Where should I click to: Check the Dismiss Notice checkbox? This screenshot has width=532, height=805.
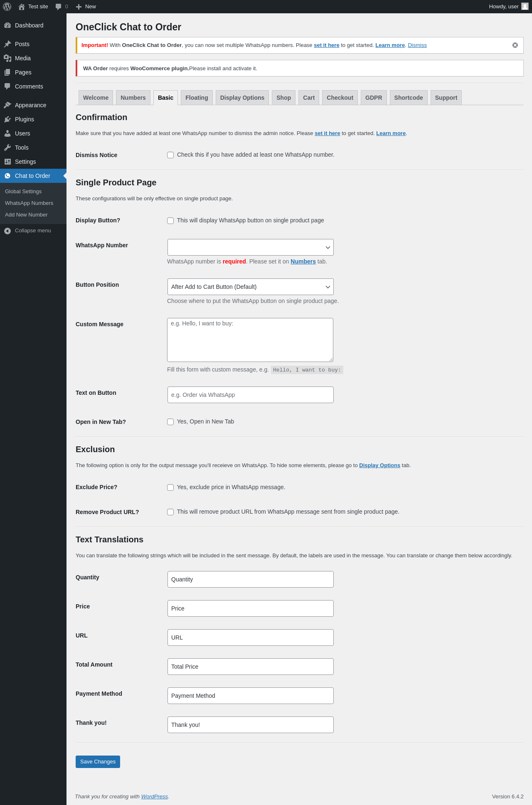coord(170,155)
